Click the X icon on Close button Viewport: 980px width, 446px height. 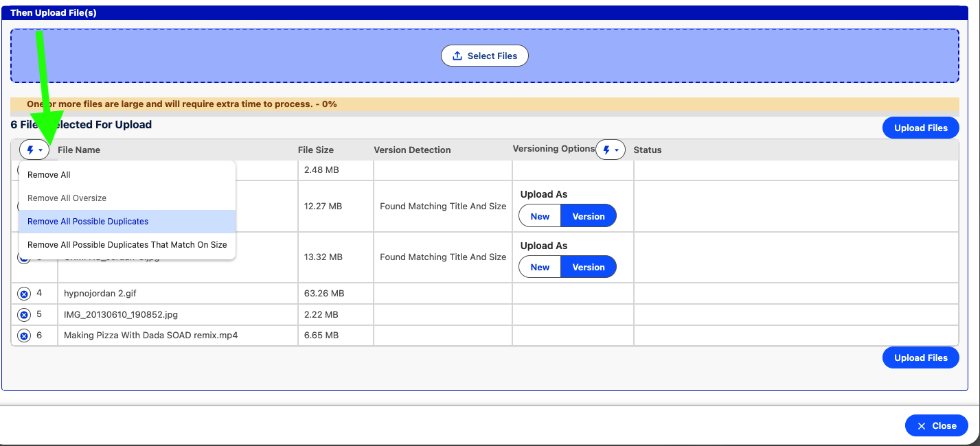(x=922, y=426)
